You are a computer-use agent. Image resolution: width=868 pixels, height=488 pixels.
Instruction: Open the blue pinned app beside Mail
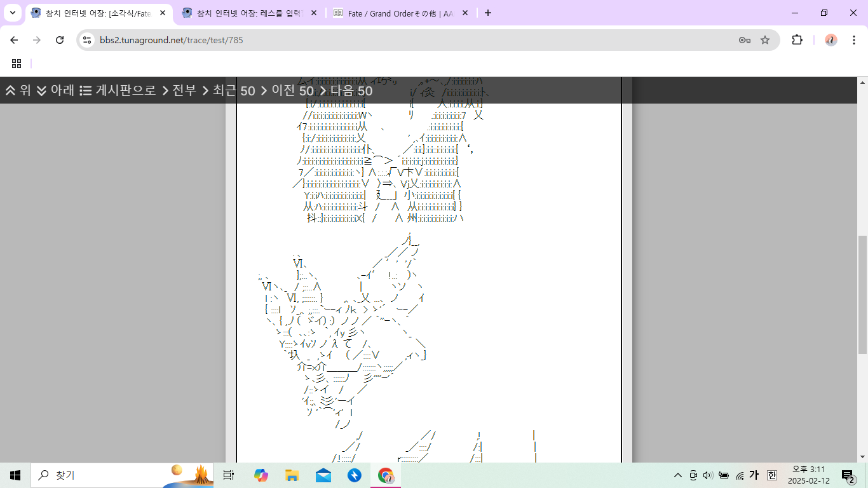355,475
